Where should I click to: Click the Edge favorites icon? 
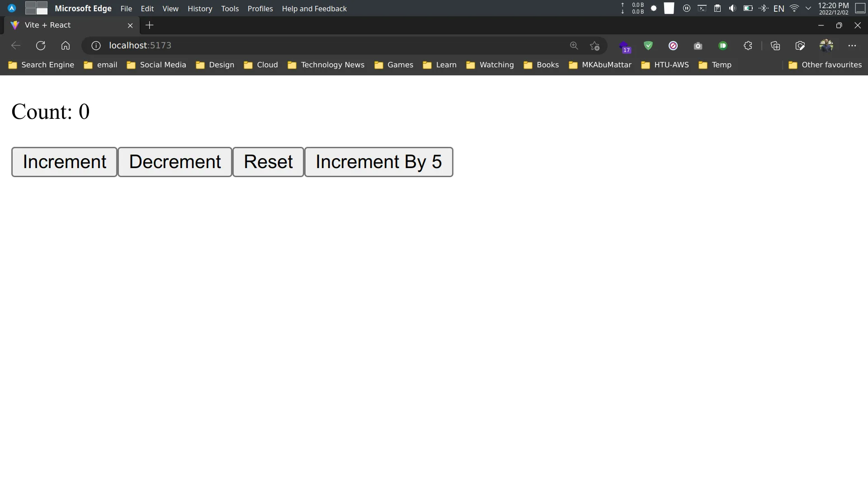click(x=594, y=46)
